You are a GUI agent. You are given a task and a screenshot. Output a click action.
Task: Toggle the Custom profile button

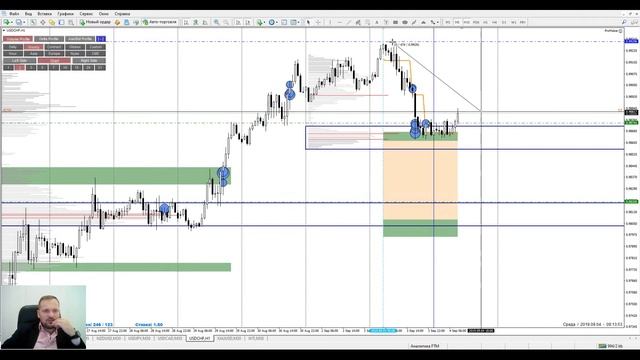[x=96, y=47]
